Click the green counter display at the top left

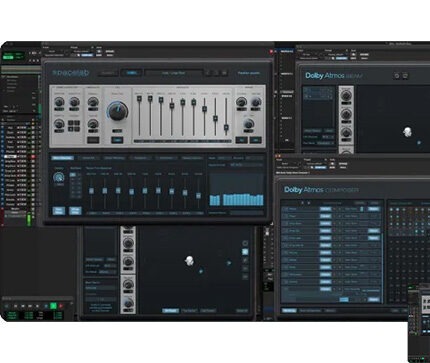[x=13, y=56]
